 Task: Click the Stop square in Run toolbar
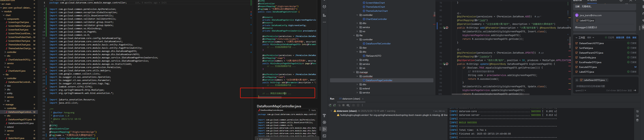[343, 105]
